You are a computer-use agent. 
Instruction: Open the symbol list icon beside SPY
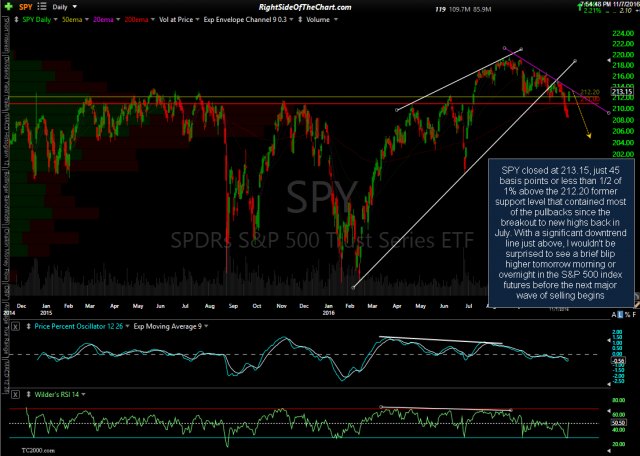pyautogui.click(x=42, y=7)
